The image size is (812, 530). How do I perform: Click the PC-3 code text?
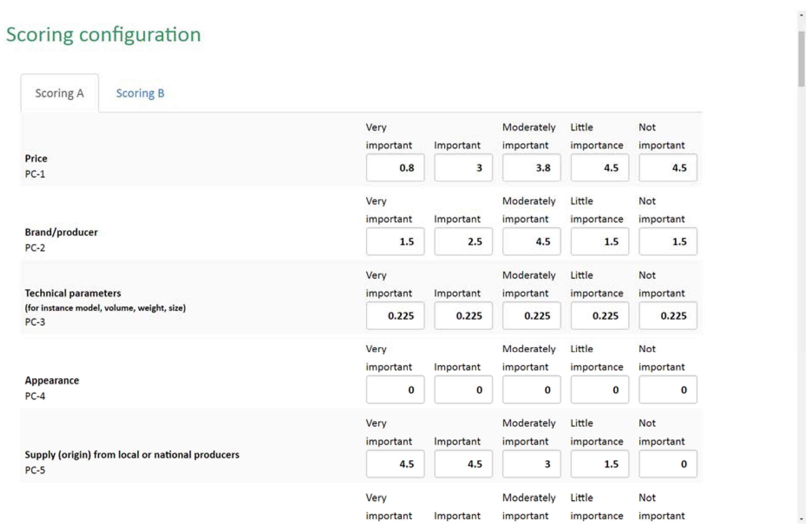click(x=35, y=322)
